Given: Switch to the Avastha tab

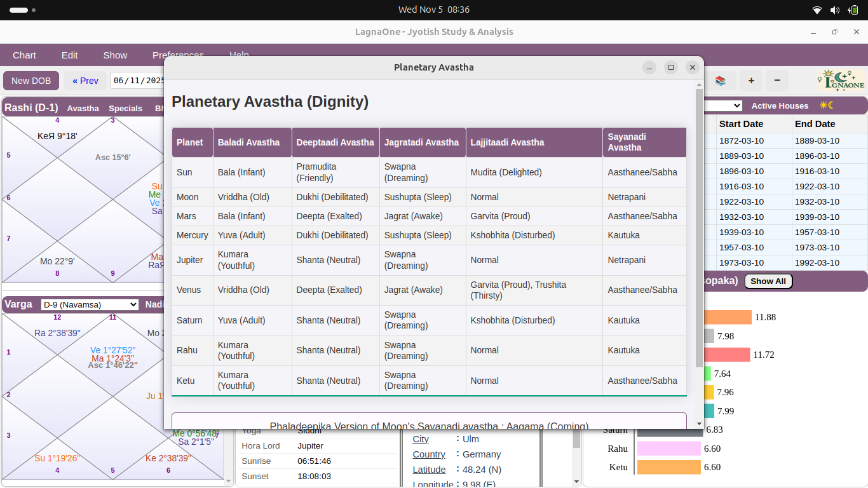Looking at the screenshot, I should tap(83, 109).
